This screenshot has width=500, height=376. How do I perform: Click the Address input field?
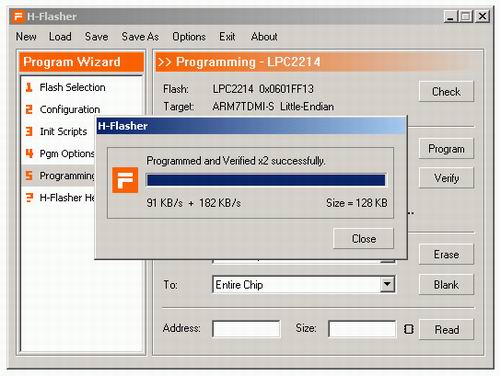point(246,329)
